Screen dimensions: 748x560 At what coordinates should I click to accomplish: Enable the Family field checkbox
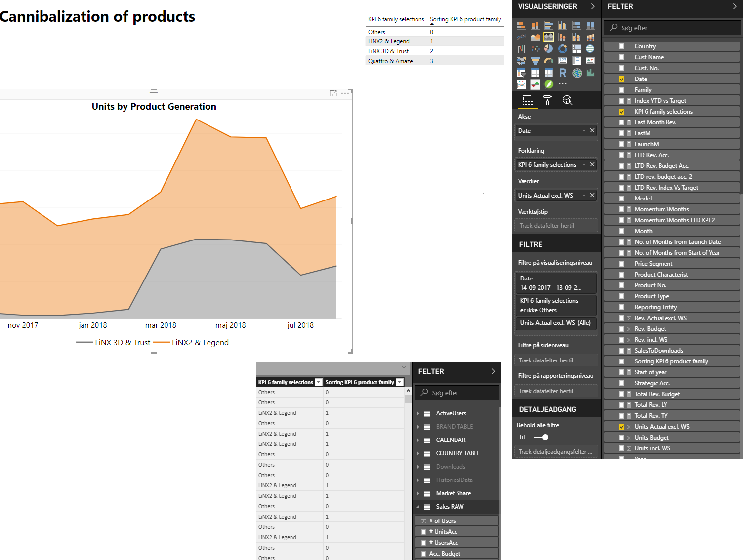click(x=622, y=90)
